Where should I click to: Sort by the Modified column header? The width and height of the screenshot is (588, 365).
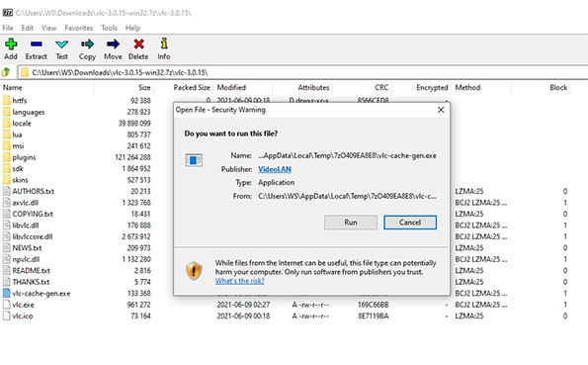point(231,87)
